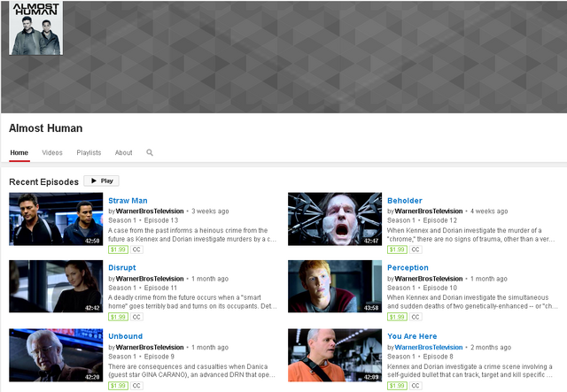Open WarnerBrosTelevision link under Straw Man
The image size is (567, 392).
click(150, 211)
